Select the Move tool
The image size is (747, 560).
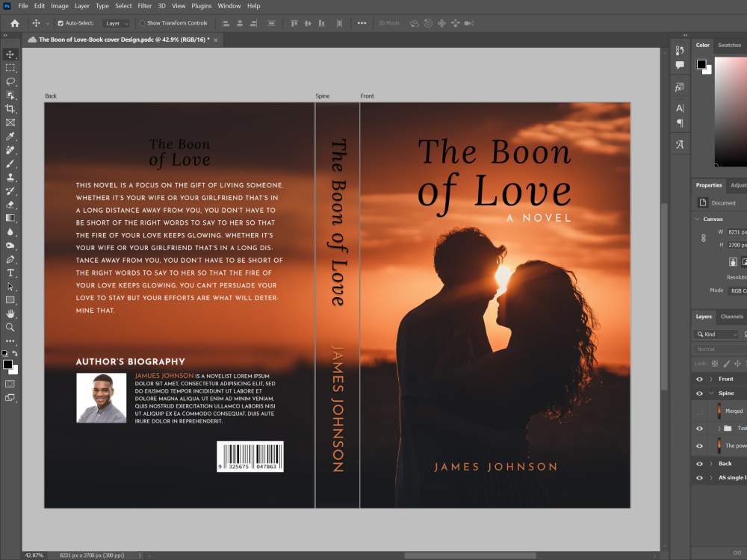click(x=10, y=54)
